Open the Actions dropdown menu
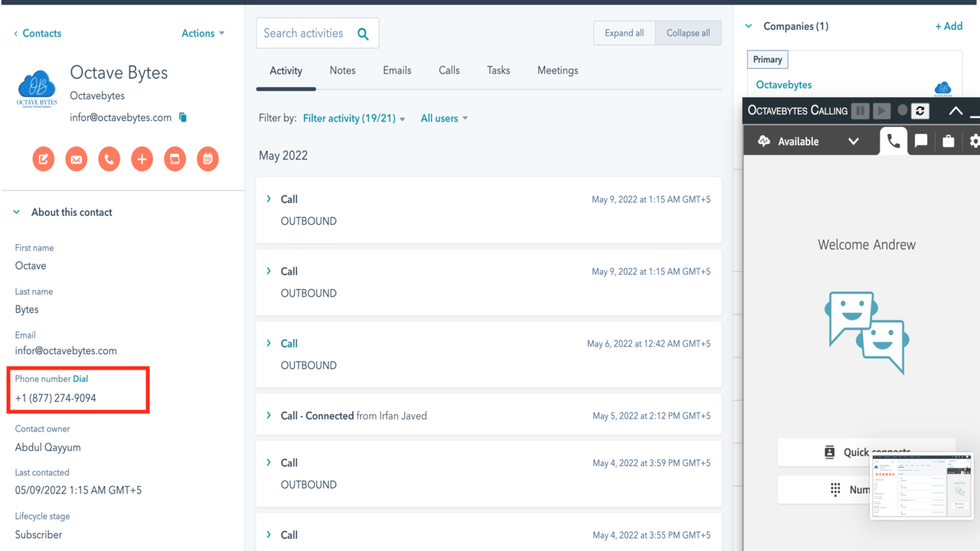Viewport: 980px width, 551px height. coord(203,33)
